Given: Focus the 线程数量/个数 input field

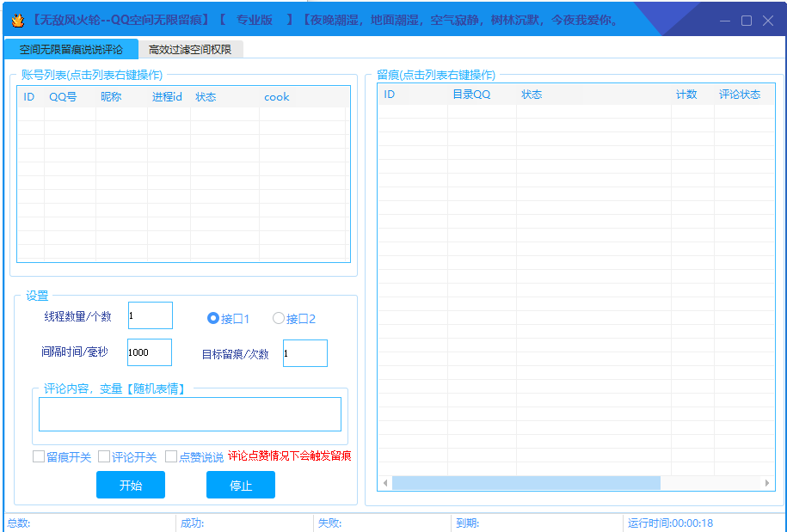Looking at the screenshot, I should pos(150,315).
